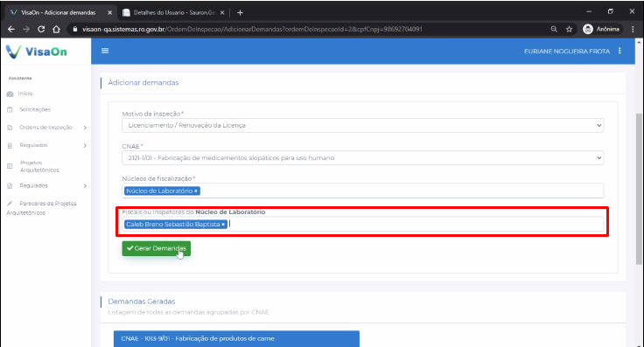Go back with browser back arrow
644x347 pixels.
click(11, 29)
